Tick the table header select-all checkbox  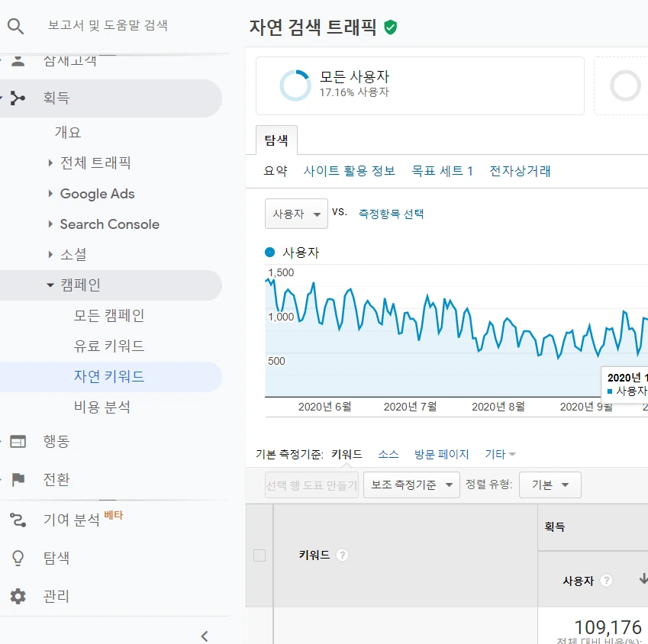coord(260,555)
